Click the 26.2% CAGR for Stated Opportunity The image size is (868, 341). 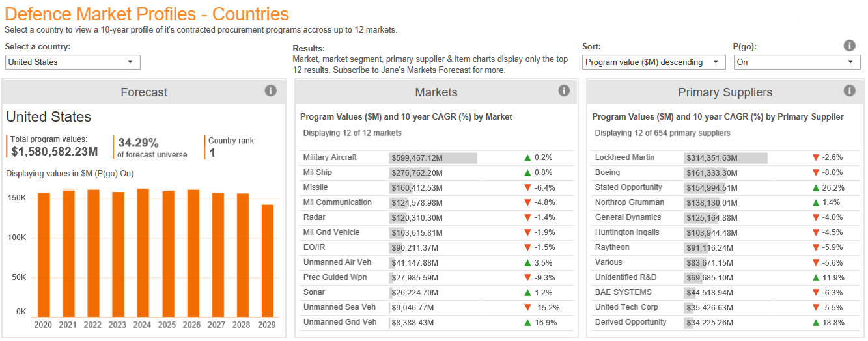point(834,187)
